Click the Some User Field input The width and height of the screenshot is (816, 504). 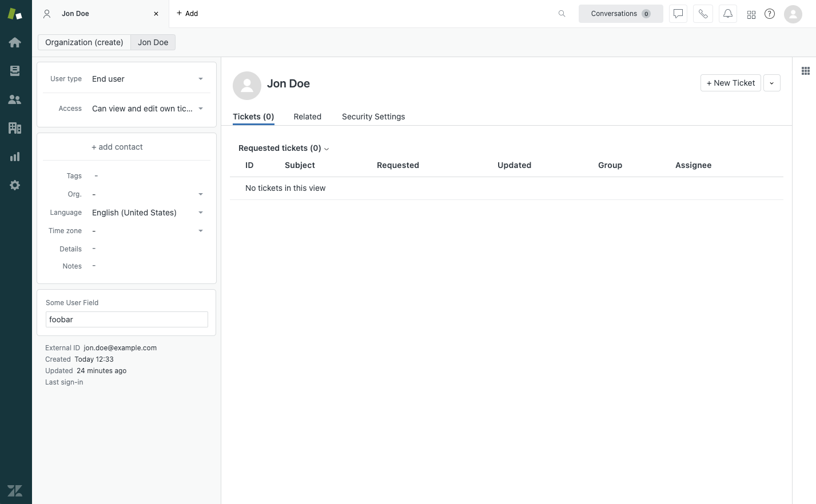126,319
